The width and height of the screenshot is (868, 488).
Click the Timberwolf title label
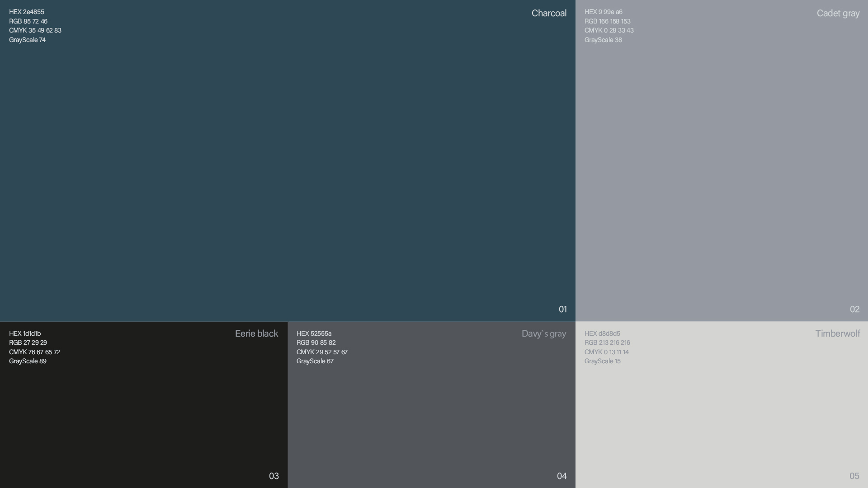coord(837,333)
